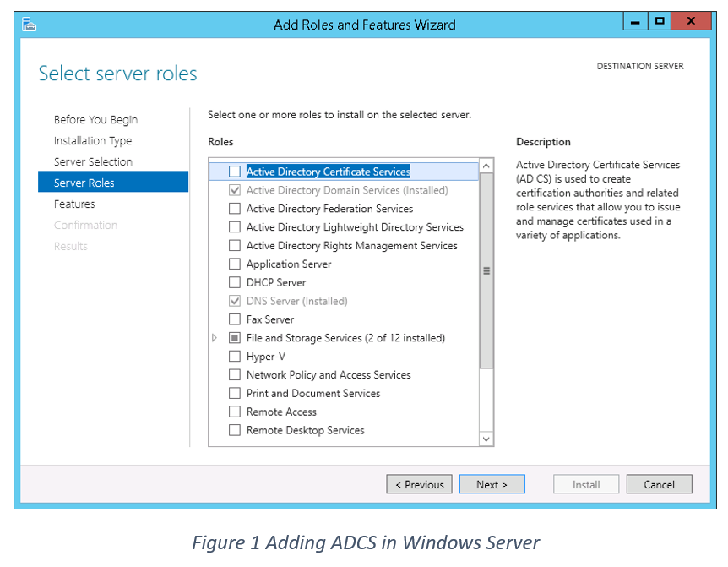Check the Remote Desktop Services box

(x=235, y=430)
